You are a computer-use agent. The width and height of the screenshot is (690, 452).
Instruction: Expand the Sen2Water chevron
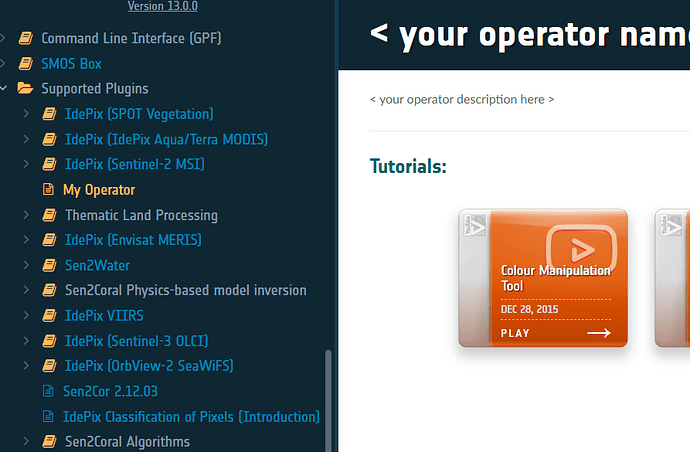coord(26,265)
